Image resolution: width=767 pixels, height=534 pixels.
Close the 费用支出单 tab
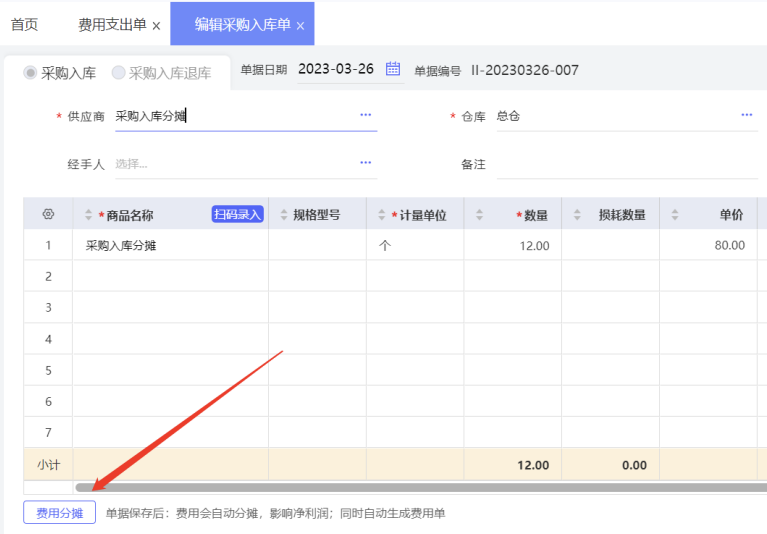point(156,26)
